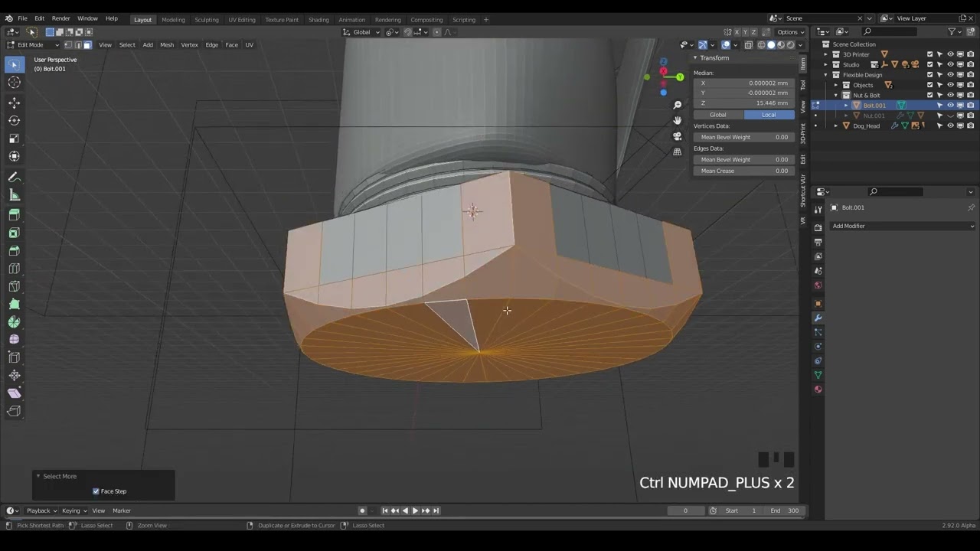Viewport: 980px width, 551px height.
Task: Select the Spin tool
Action: coord(15,321)
